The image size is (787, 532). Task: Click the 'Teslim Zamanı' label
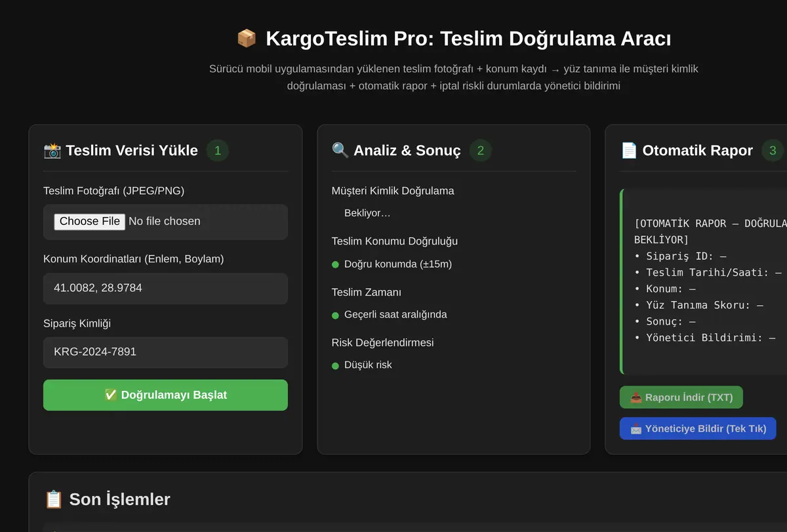click(x=367, y=293)
